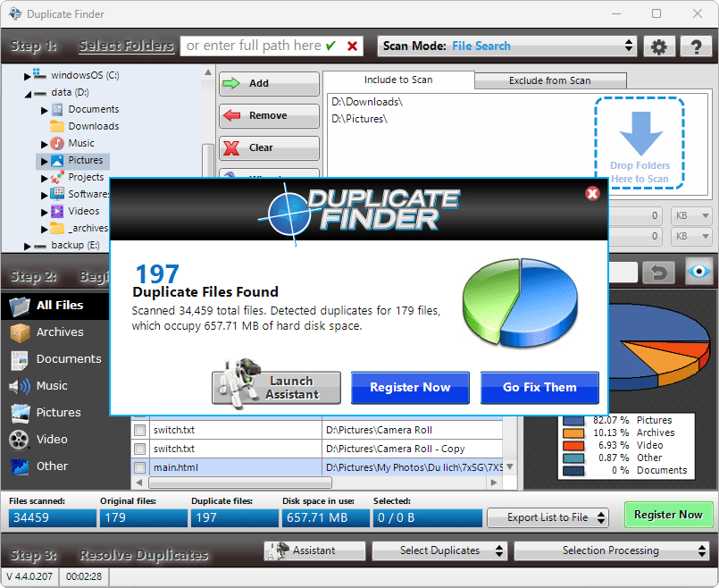Collapse the data (D:) tree node

(28, 94)
